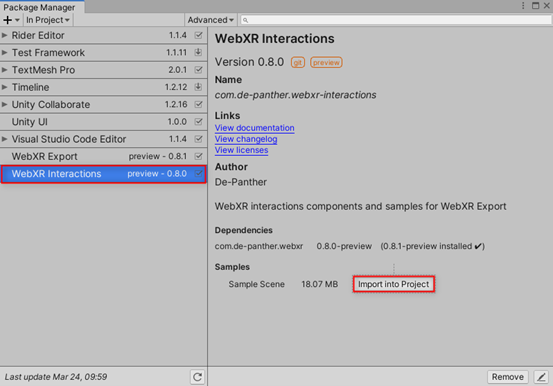The image size is (553, 386).
Task: Open the window kebab options menu
Action: 523,5
